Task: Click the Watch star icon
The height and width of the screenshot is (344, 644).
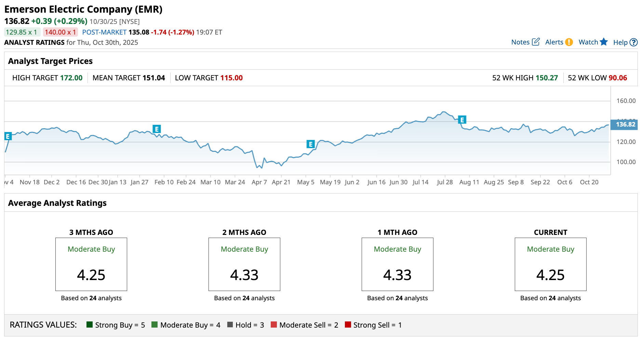Action: tap(604, 42)
